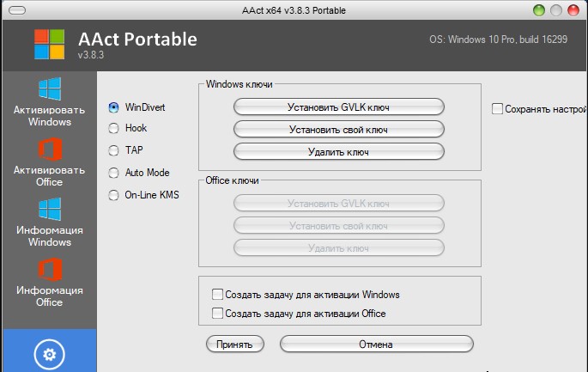This screenshot has width=588, height=372.
Task: Toggle Создать задачу для активации Office checkbox
Action: (x=218, y=314)
